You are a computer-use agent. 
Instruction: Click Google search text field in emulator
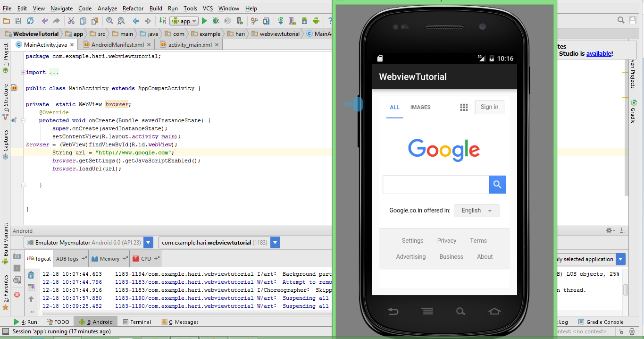435,185
